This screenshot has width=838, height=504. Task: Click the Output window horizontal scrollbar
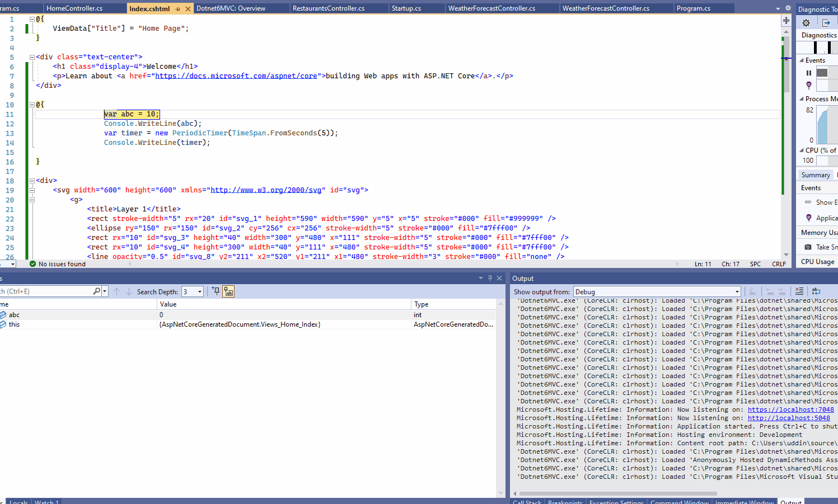(618, 493)
